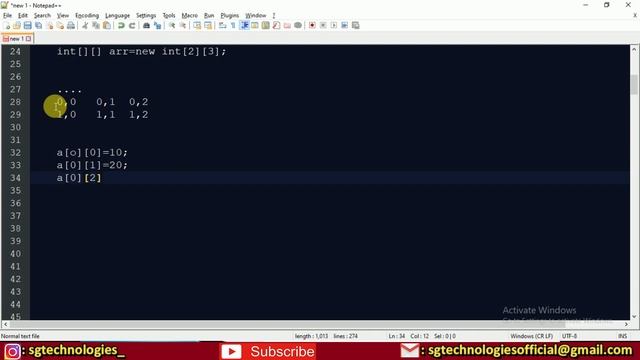
Task: Zoom out using the toolbar icon
Action: (x=182, y=25)
